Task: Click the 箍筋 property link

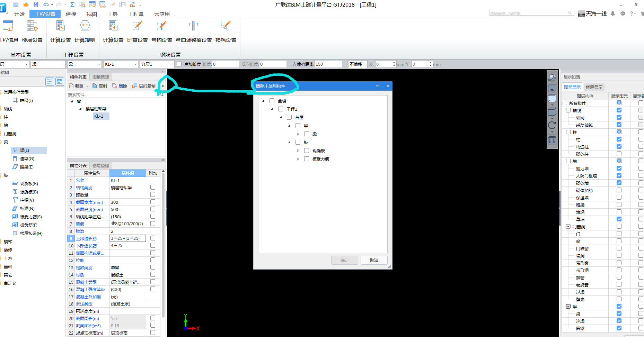Action: point(80,224)
